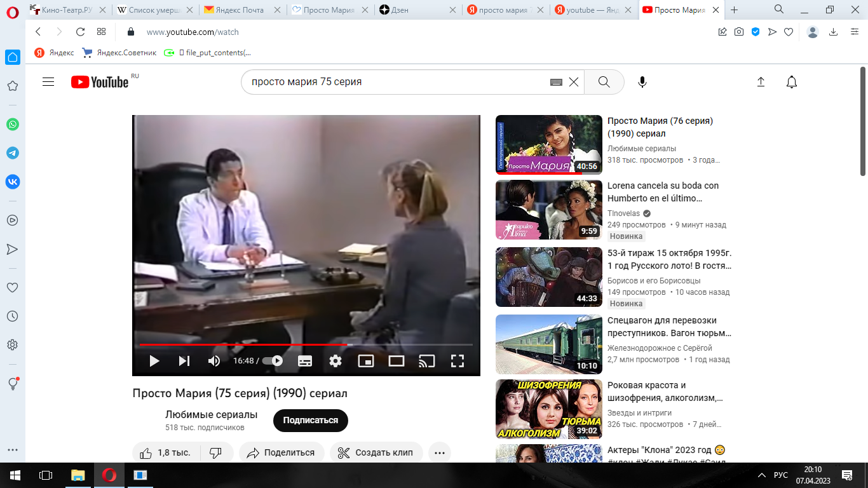The height and width of the screenshot is (488, 868).
Task: Open Opera sidebar settings gear
Action: (x=12, y=345)
